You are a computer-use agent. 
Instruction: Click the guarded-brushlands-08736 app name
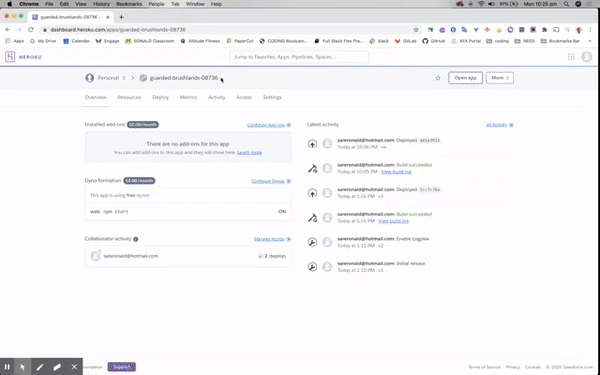[184, 78]
